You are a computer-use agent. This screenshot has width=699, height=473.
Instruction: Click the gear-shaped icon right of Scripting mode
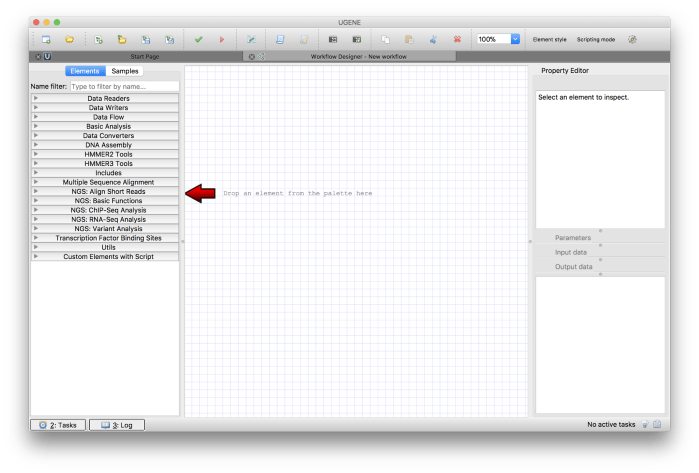coord(631,39)
